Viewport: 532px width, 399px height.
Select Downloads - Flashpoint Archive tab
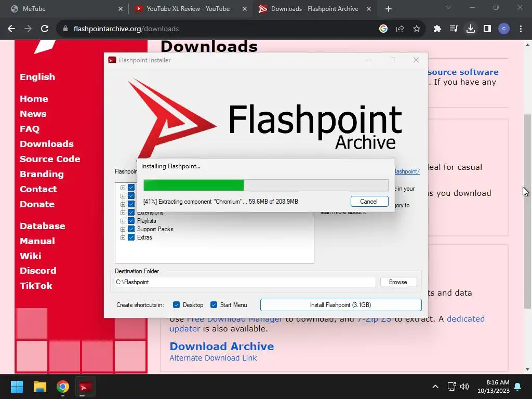[x=314, y=9]
